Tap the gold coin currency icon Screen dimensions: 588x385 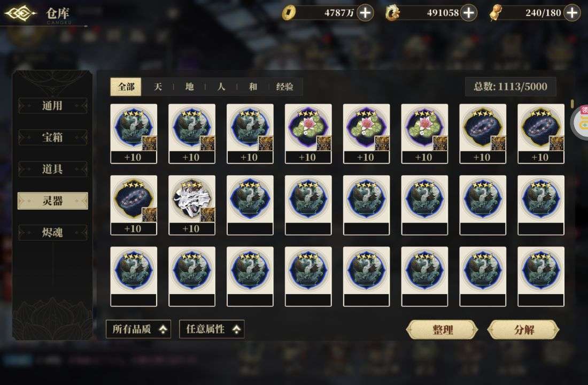point(288,13)
